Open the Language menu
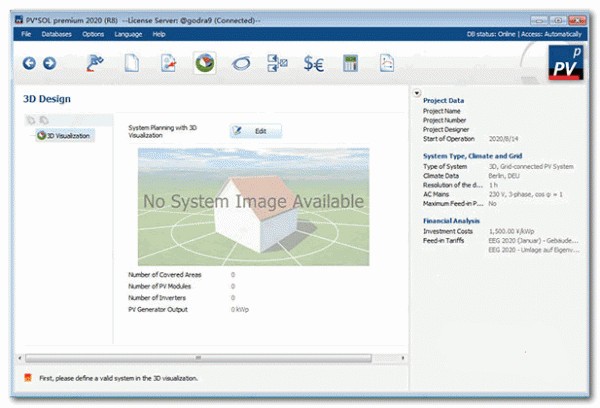Image resolution: width=600 pixels, height=408 pixels. tap(127, 34)
